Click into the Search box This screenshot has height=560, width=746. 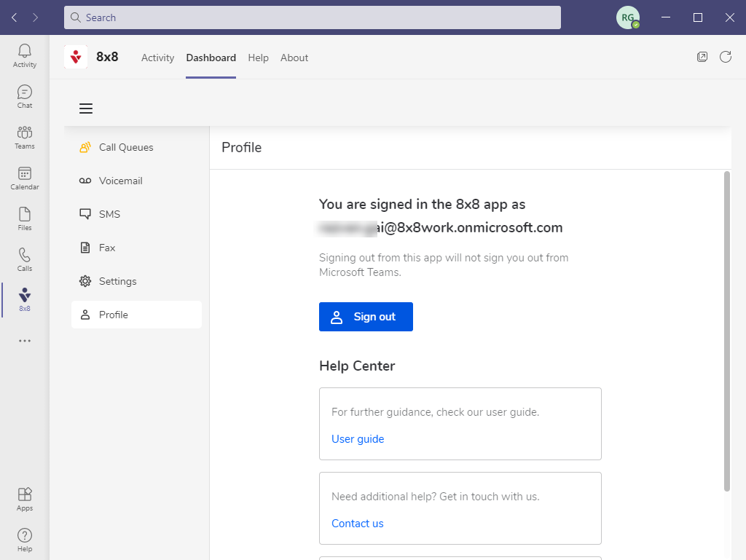tap(313, 17)
